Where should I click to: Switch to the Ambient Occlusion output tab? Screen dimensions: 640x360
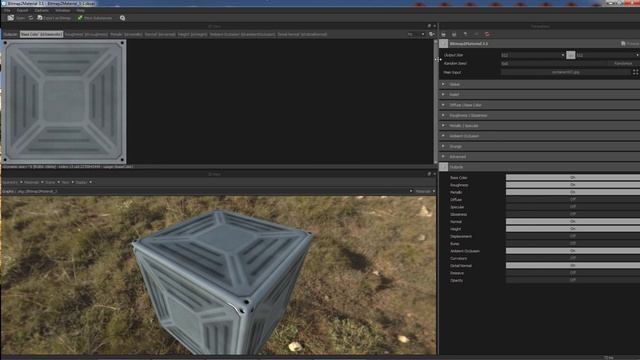tap(242, 34)
